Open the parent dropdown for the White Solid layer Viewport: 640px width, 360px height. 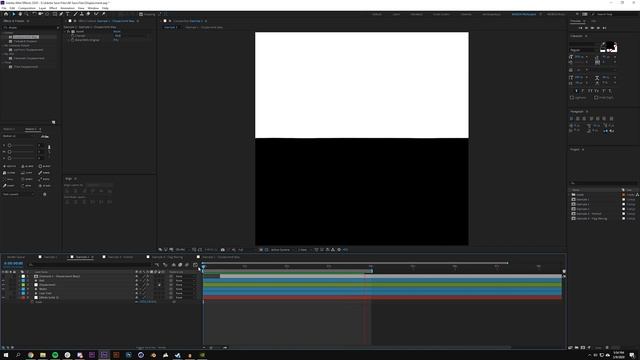point(184,298)
